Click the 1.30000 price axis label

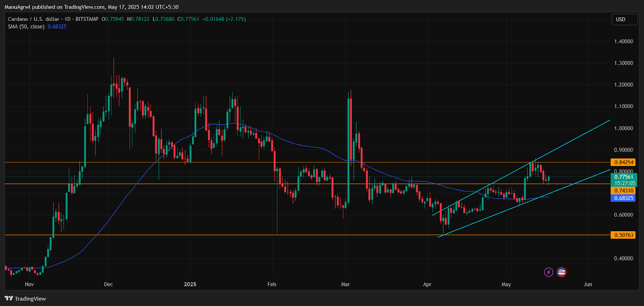pyautogui.click(x=623, y=63)
